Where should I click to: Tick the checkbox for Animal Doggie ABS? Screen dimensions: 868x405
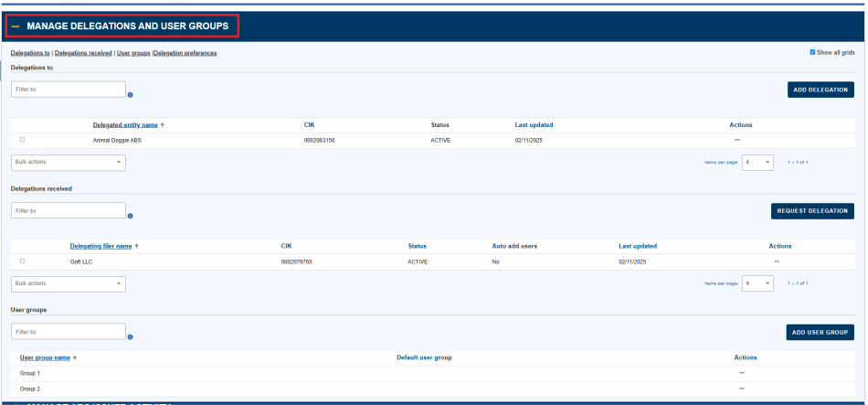pos(22,140)
